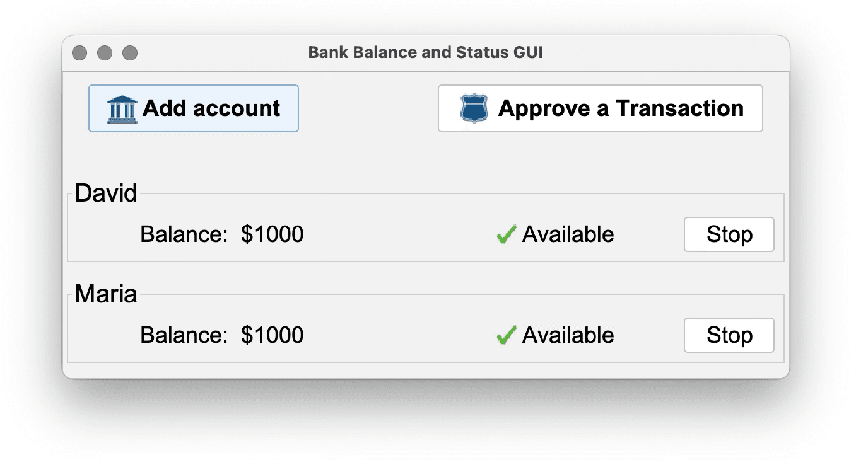Select Maria's Available status text
Viewport: 868px width, 460px height.
coord(568,335)
